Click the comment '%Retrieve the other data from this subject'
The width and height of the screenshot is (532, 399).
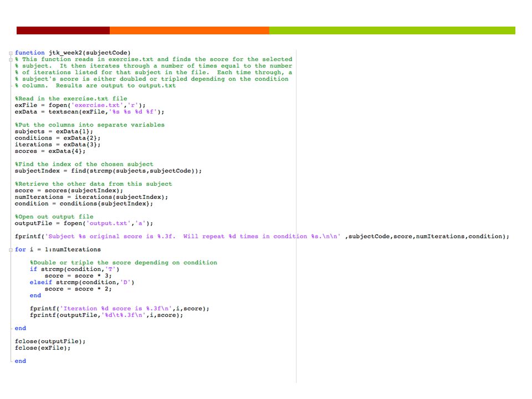[x=93, y=184]
